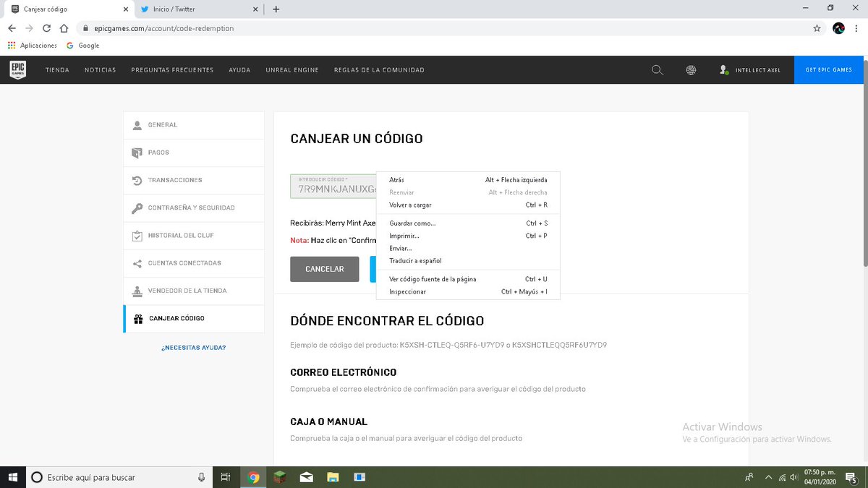Image resolution: width=868 pixels, height=488 pixels.
Task: Open the site search magnifier icon
Action: click(657, 70)
